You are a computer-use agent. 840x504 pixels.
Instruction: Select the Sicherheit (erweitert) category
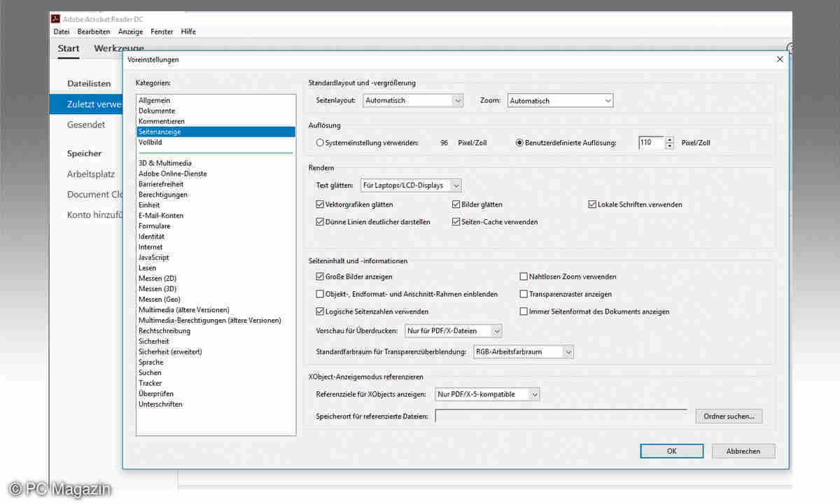170,351
